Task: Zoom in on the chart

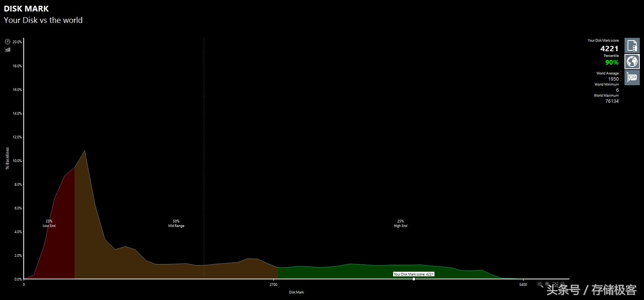Action: pos(548,284)
